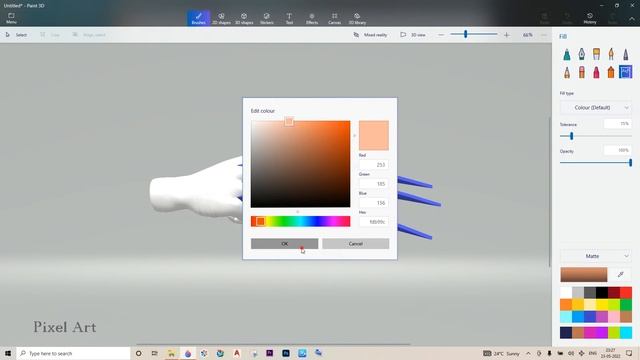The width and height of the screenshot is (640, 360).
Task: Open the more options ellipsis menu
Action: pos(544,35)
